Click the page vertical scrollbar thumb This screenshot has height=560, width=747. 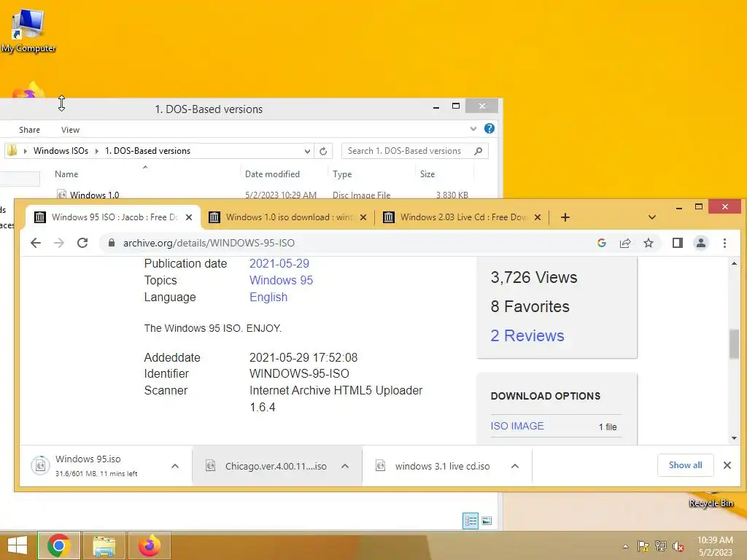pos(734,344)
